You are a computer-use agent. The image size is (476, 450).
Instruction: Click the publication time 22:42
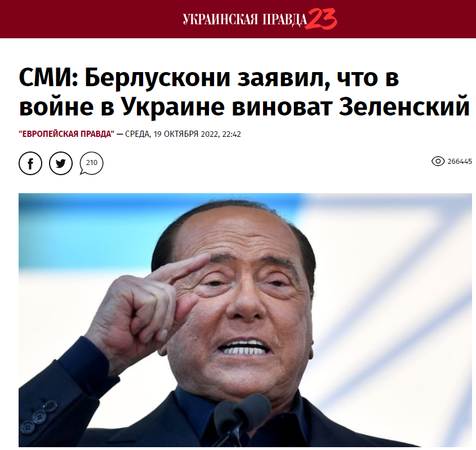(x=232, y=134)
